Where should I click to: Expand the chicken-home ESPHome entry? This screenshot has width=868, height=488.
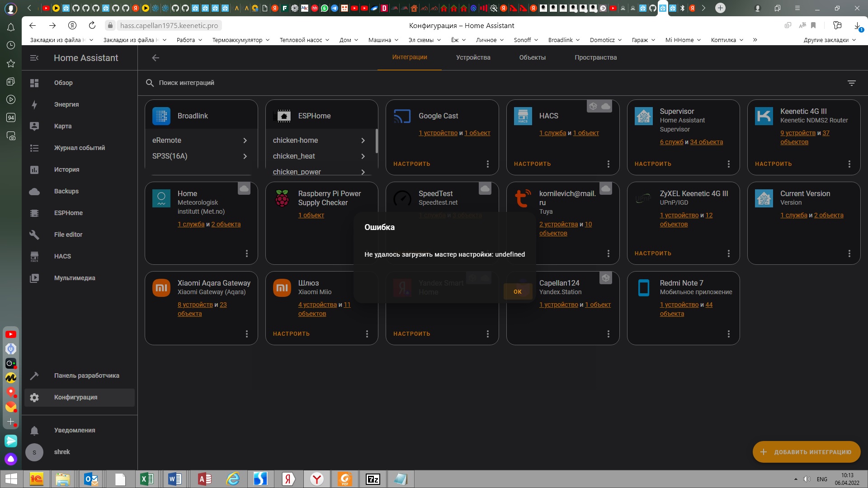click(321, 140)
